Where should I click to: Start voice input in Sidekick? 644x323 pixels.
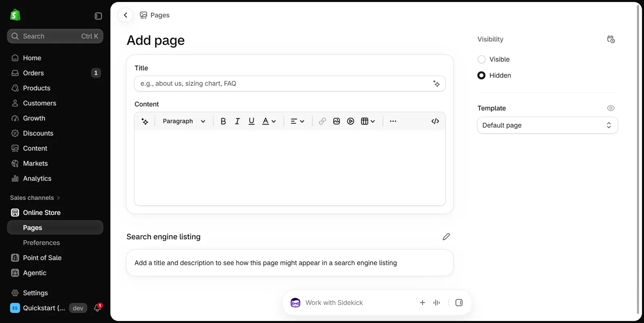437,302
